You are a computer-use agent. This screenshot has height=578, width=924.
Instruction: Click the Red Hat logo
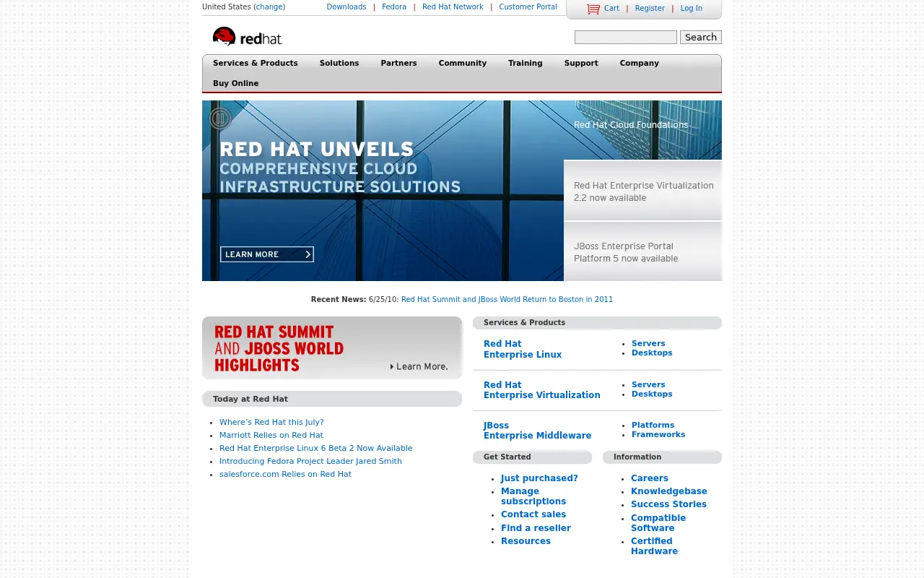247,37
